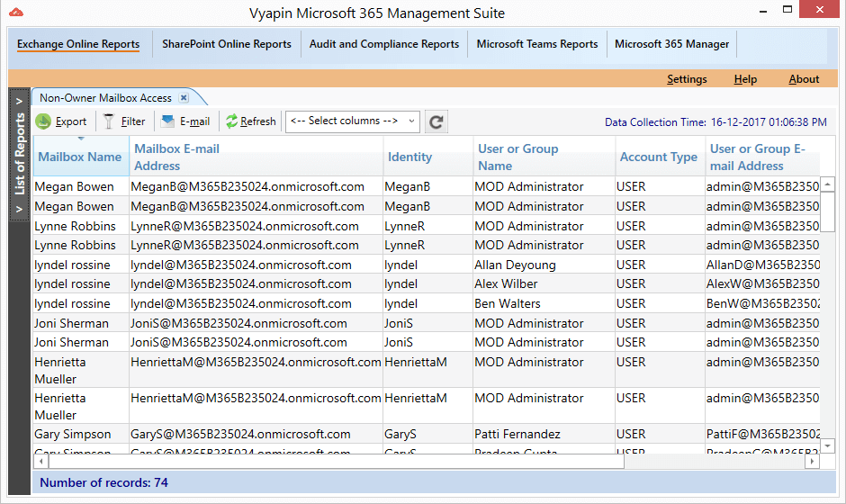The image size is (846, 504).
Task: Click the AlexW@M365B2350 email cell
Action: click(762, 283)
